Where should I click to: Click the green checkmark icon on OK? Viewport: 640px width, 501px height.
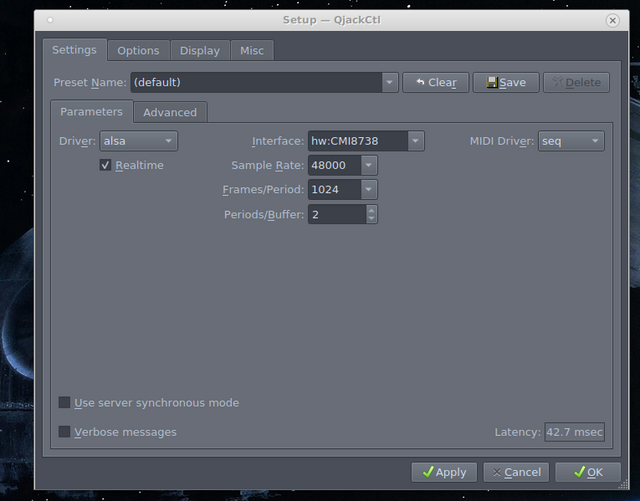579,472
